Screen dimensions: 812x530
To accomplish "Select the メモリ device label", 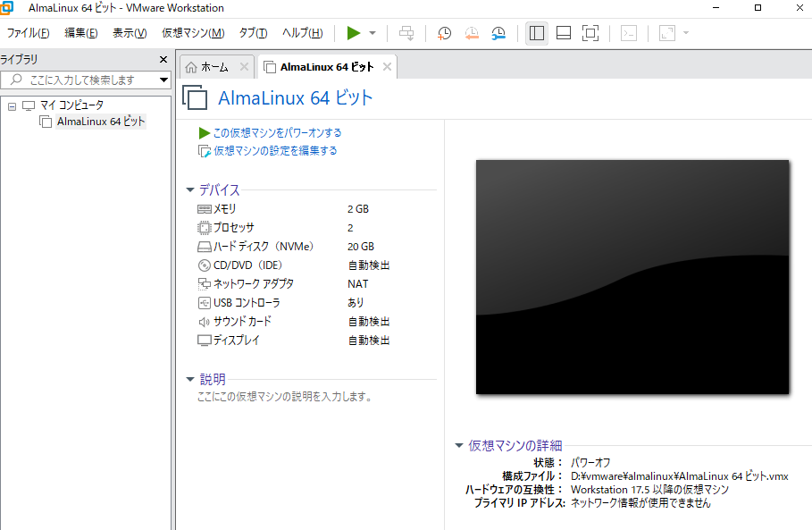I will [x=225, y=209].
